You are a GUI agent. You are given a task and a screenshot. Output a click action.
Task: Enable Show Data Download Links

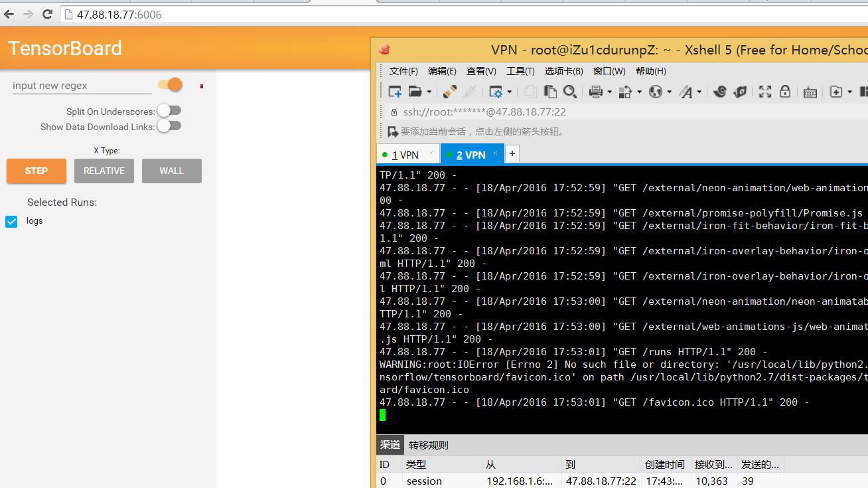point(169,126)
